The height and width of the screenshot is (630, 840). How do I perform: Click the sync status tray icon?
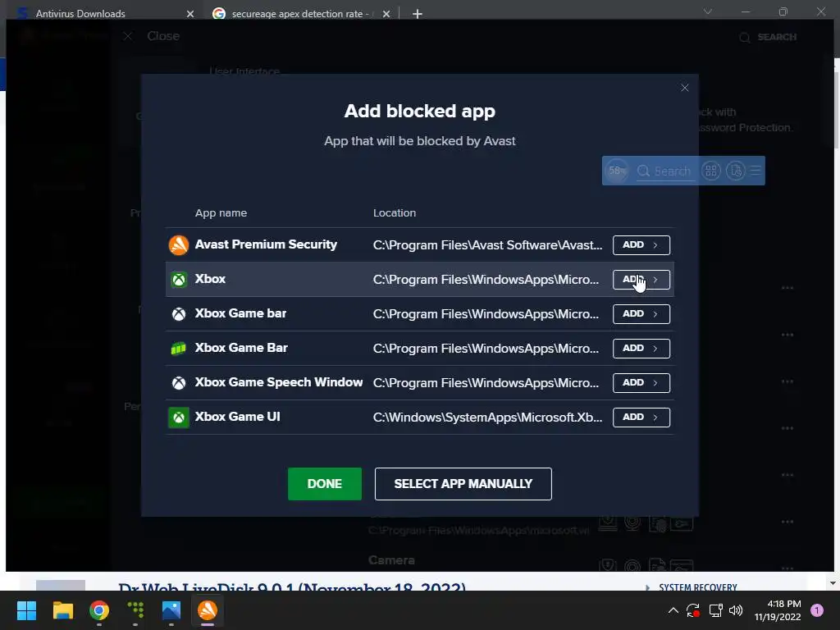pos(693,610)
